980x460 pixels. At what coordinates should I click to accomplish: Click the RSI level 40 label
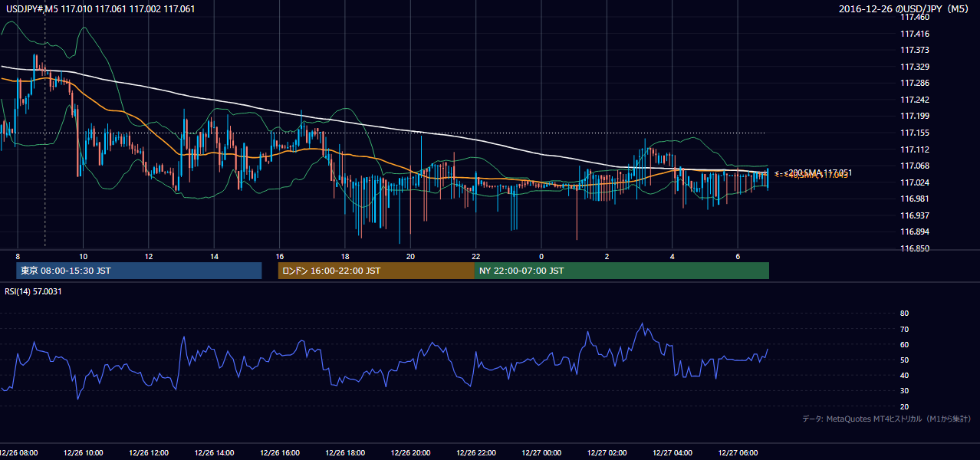pyautogui.click(x=904, y=375)
